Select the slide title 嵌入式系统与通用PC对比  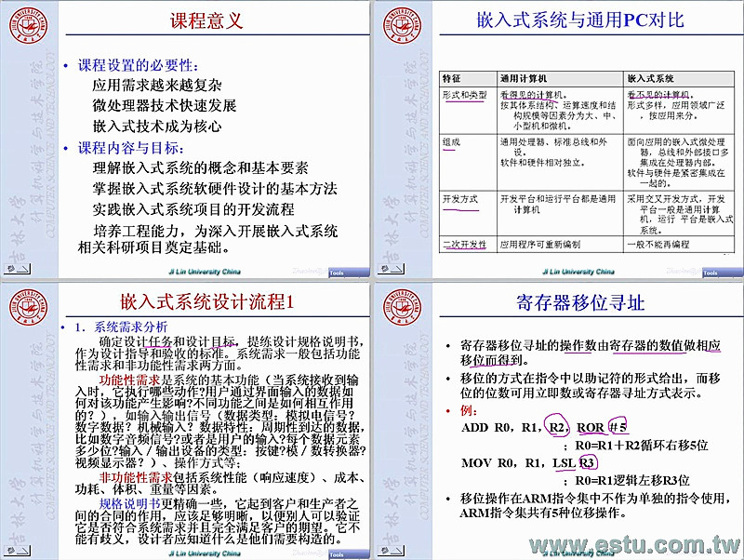(580, 20)
